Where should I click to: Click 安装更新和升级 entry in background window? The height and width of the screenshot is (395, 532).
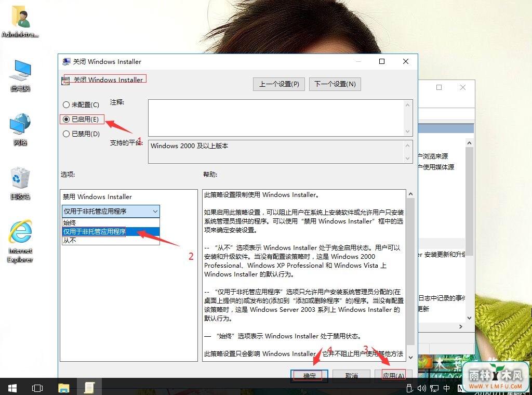tap(442, 255)
